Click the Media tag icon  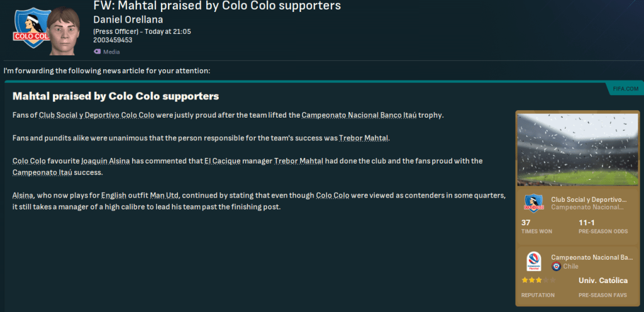(x=97, y=52)
